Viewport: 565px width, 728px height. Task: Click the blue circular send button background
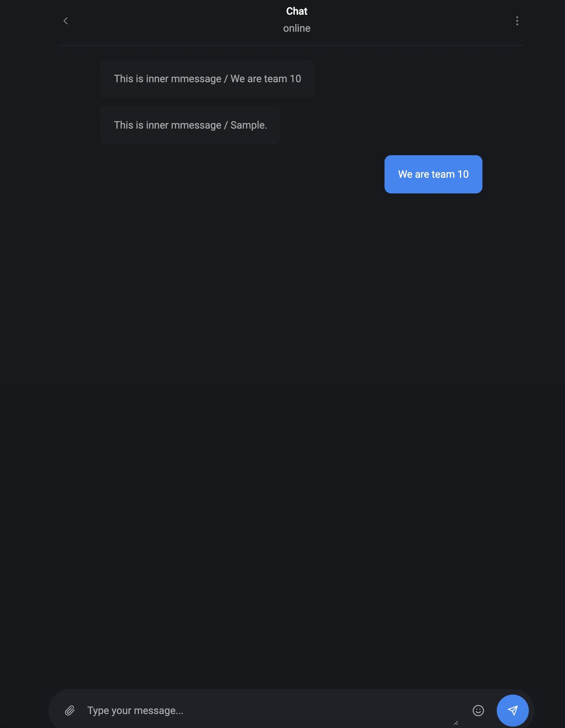point(513,711)
